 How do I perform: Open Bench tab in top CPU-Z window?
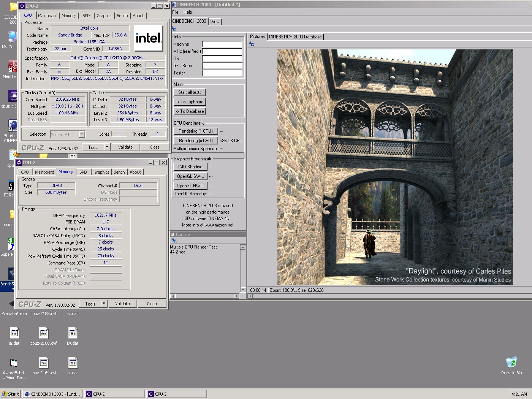point(122,16)
